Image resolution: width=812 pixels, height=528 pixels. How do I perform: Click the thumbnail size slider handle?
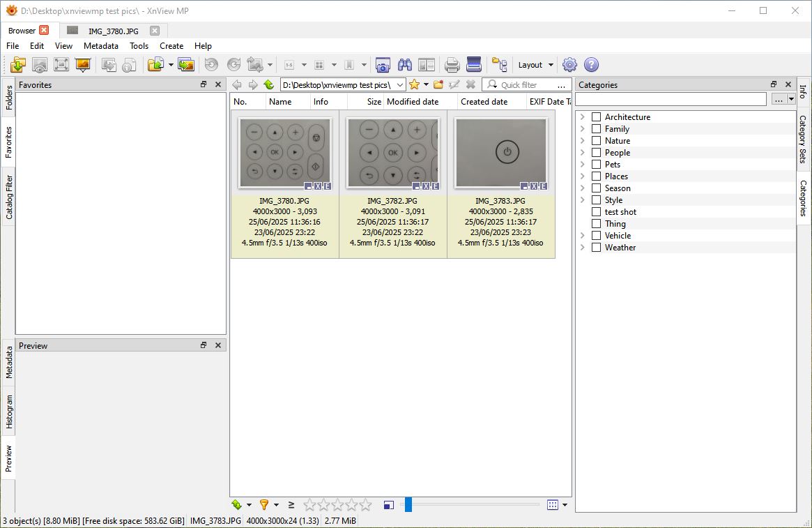(408, 505)
